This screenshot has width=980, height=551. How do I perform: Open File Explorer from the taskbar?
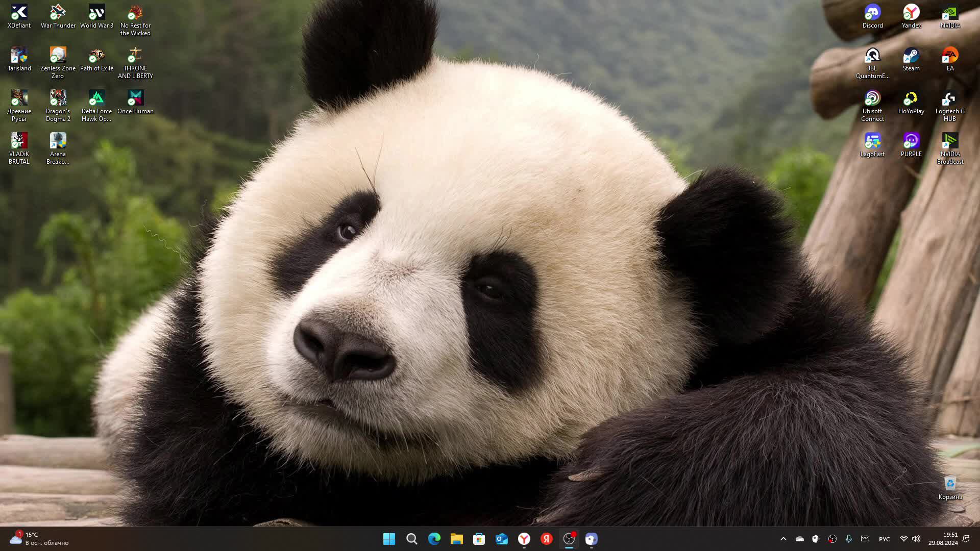click(456, 539)
